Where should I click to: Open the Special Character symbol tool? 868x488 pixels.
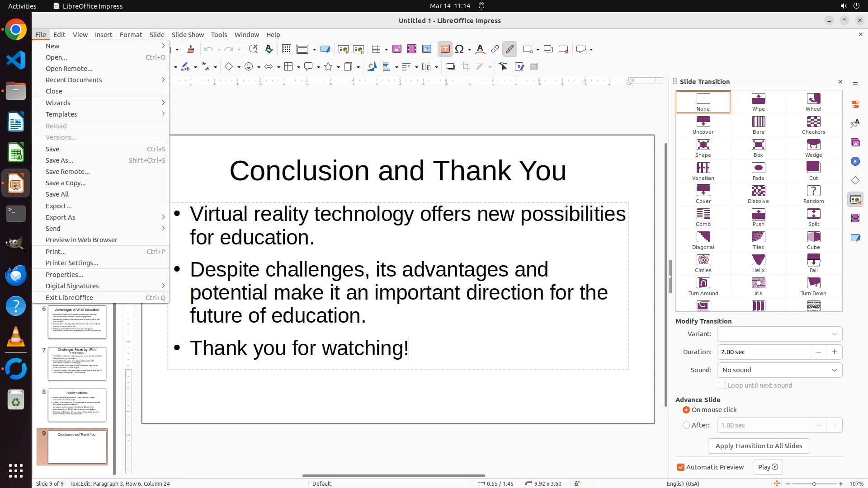pyautogui.click(x=460, y=49)
